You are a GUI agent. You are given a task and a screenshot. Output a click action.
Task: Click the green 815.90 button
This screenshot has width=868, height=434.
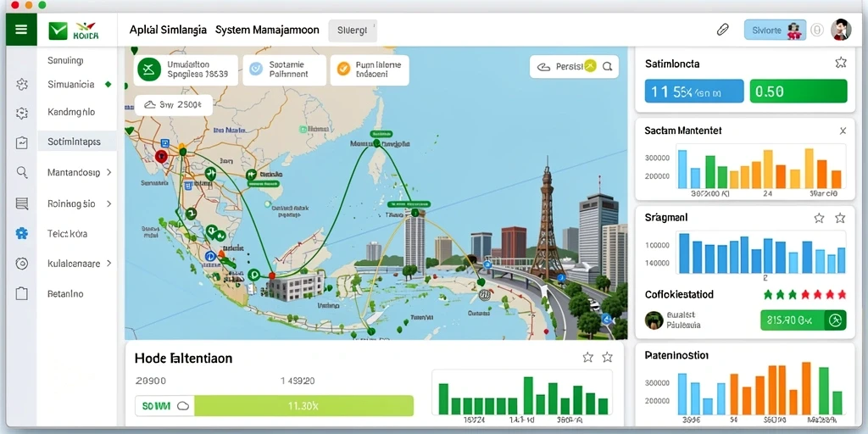[x=804, y=320]
